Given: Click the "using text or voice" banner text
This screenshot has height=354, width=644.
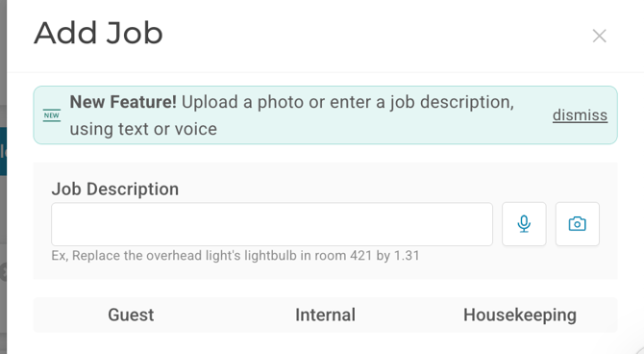Looking at the screenshot, I should point(143,129).
